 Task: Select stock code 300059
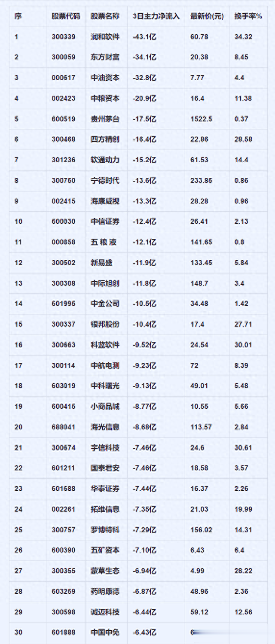pos(63,58)
